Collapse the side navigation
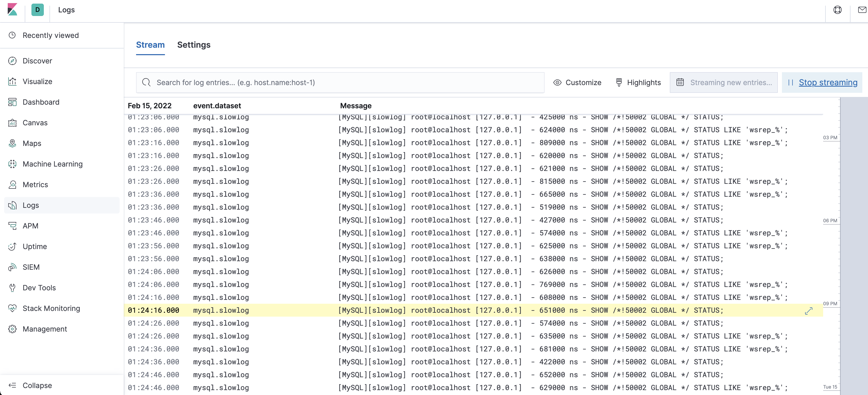The width and height of the screenshot is (868, 395). pos(30,385)
